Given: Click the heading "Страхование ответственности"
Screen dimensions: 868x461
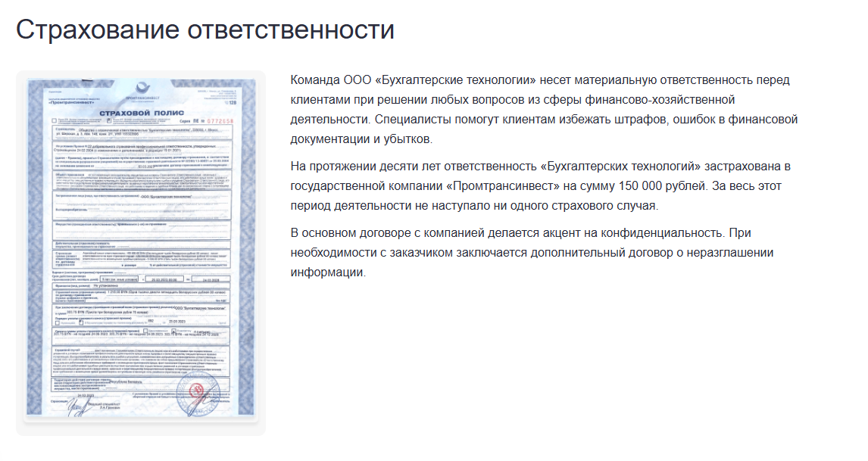Looking at the screenshot, I should (x=205, y=30).
